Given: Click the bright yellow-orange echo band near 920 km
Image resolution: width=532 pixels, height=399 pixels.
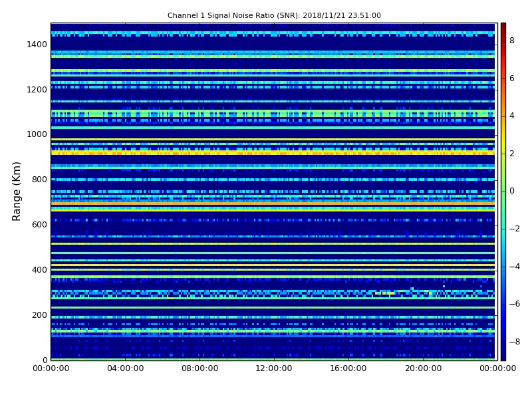Looking at the screenshot, I should pyautogui.click(x=273, y=153).
